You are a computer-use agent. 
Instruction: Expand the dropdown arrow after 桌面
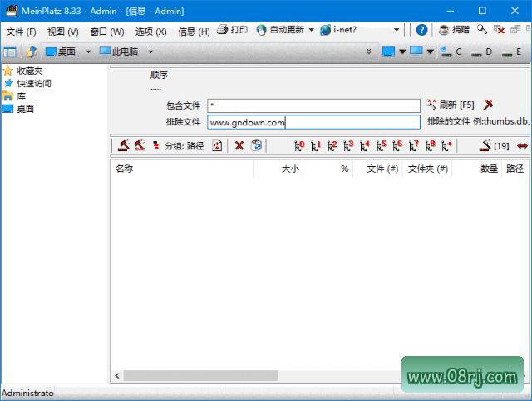point(88,51)
